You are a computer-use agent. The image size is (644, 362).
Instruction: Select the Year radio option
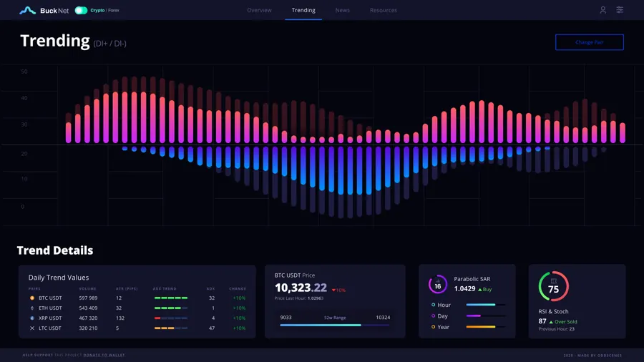433,327
